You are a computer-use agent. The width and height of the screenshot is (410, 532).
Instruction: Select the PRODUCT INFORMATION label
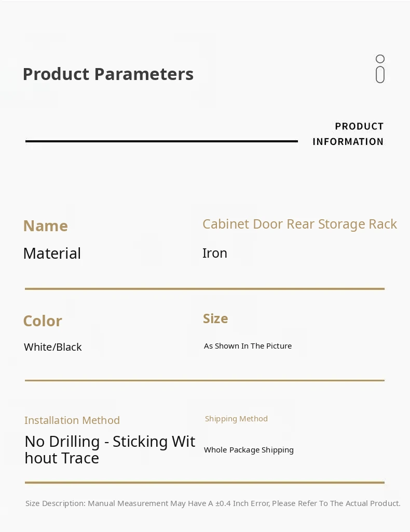pos(348,134)
